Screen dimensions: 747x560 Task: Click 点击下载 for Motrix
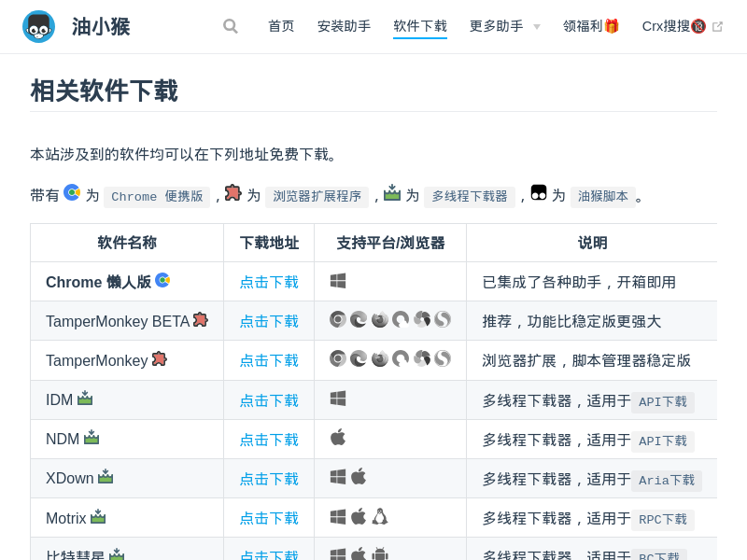[x=269, y=518]
